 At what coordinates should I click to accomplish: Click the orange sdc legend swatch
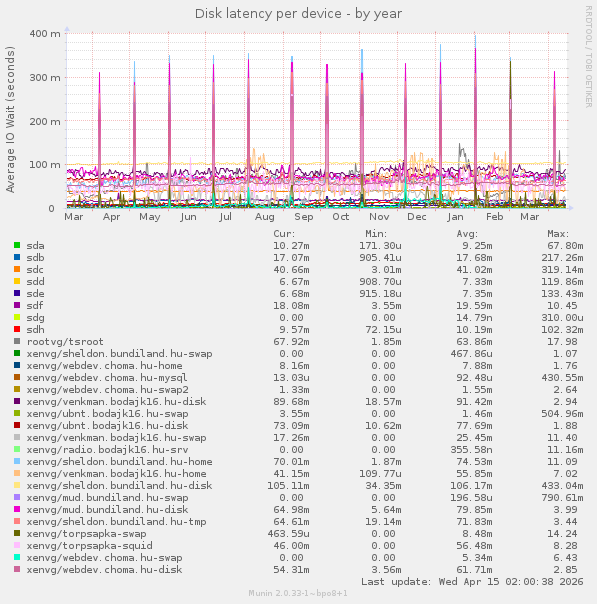tap(17, 269)
